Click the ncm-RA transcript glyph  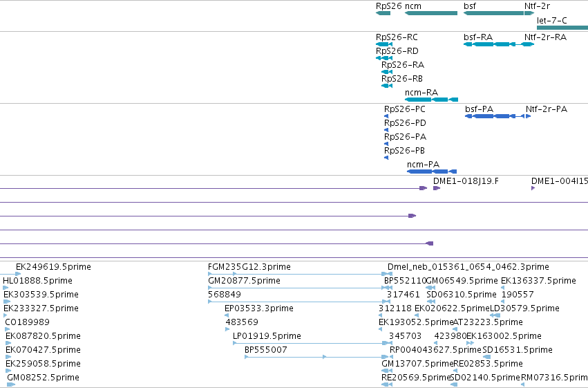(431, 100)
